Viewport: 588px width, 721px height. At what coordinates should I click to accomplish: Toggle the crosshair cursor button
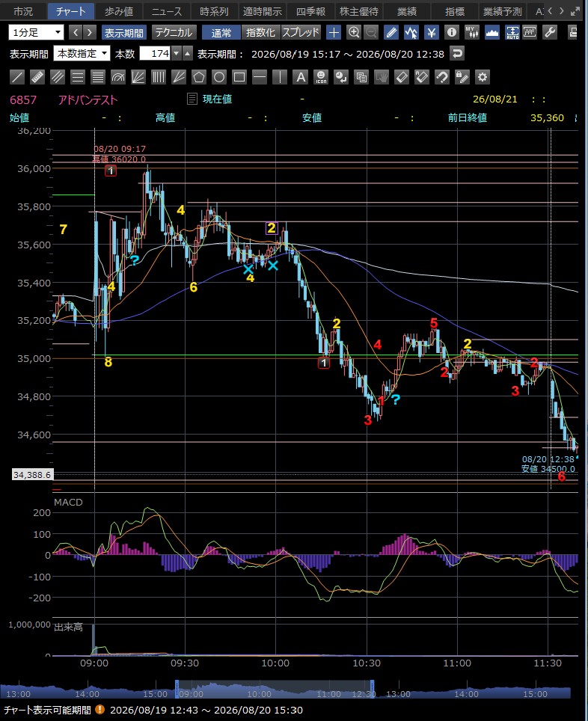point(334,32)
